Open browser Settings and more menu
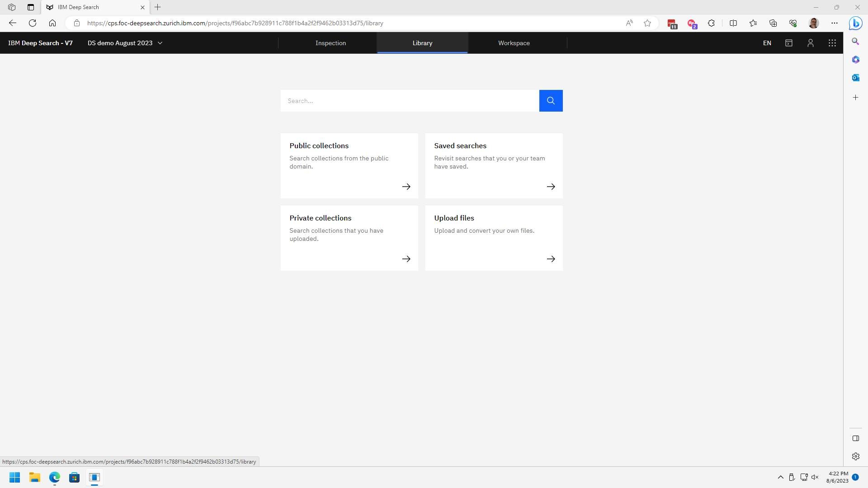Viewport: 868px width, 488px height. pyautogui.click(x=835, y=23)
